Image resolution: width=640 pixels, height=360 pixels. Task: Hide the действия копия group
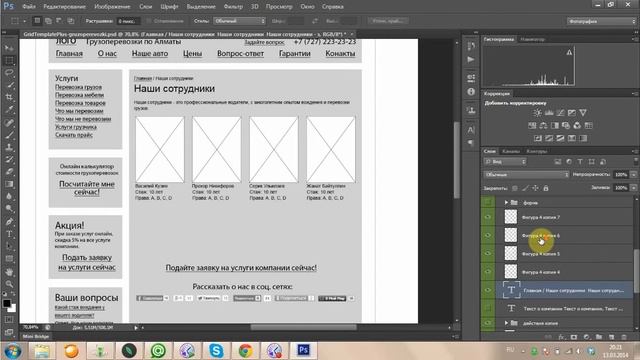coord(488,323)
